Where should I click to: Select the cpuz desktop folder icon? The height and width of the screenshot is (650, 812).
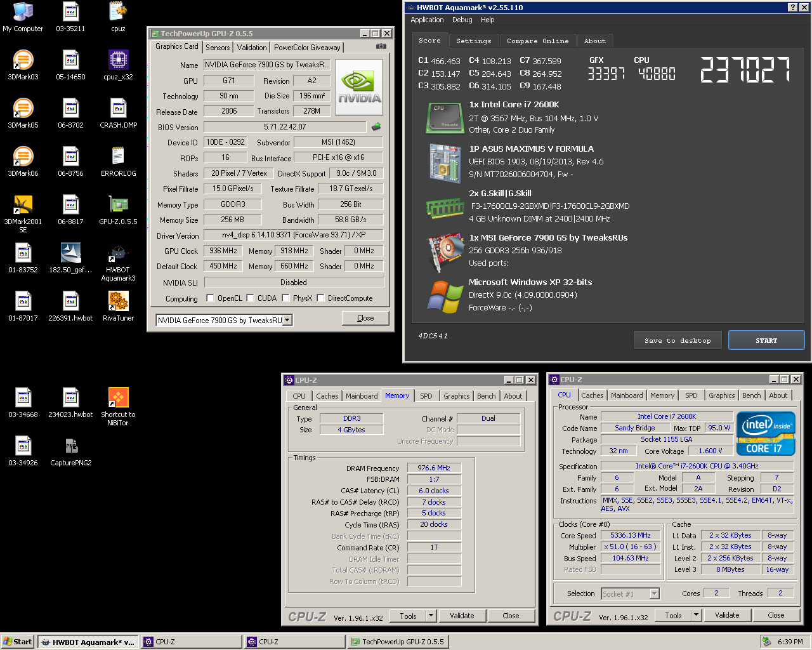tap(118, 17)
